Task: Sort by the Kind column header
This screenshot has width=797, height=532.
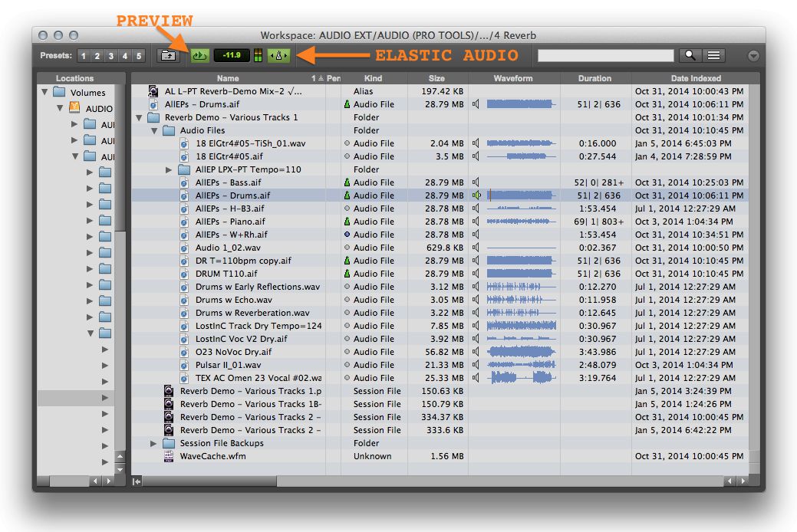Action: [x=374, y=78]
